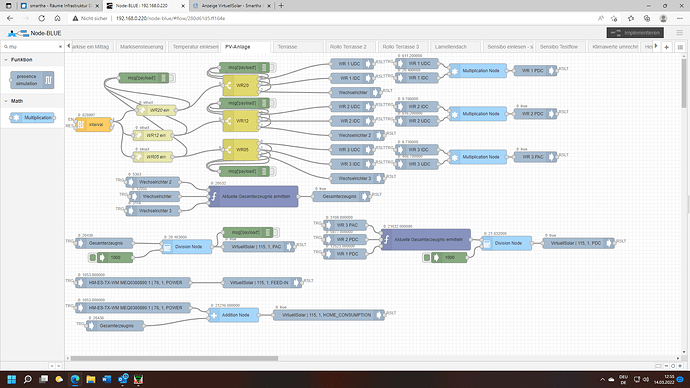Screen dimensions: 690x388
Task: Click the palette footer expand-down arrow
Action: (x=58, y=366)
